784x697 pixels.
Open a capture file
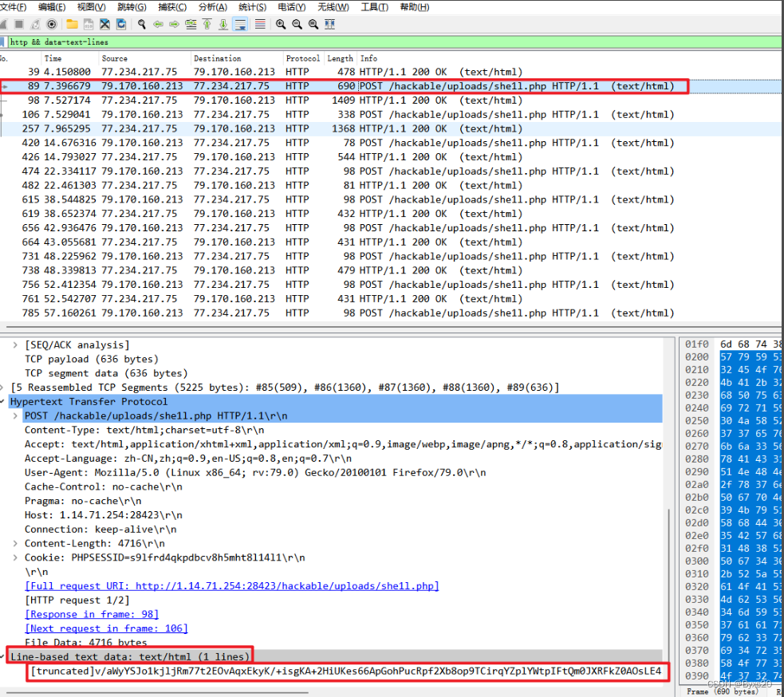pyautogui.click(x=71, y=24)
